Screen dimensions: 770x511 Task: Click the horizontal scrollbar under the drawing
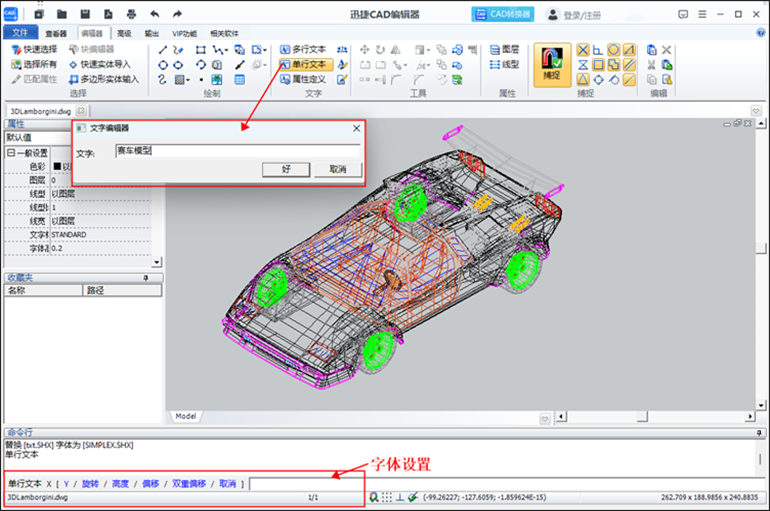(x=655, y=417)
